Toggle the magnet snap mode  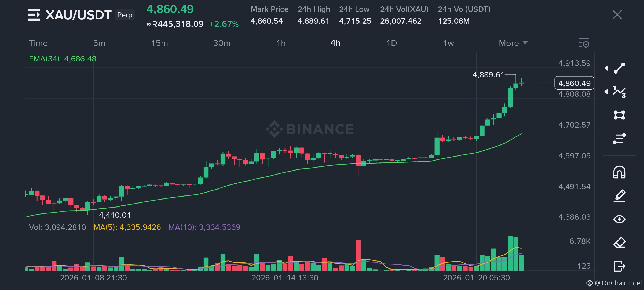(619, 172)
